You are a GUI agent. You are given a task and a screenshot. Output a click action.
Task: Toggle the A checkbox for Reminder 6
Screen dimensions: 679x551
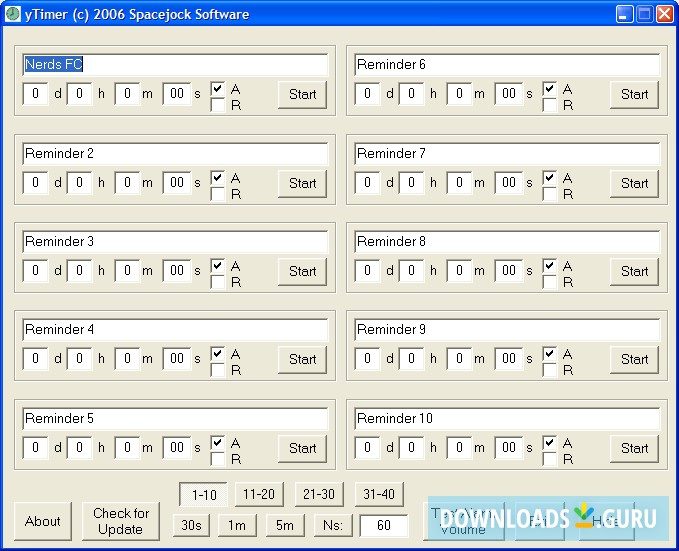coord(550,89)
